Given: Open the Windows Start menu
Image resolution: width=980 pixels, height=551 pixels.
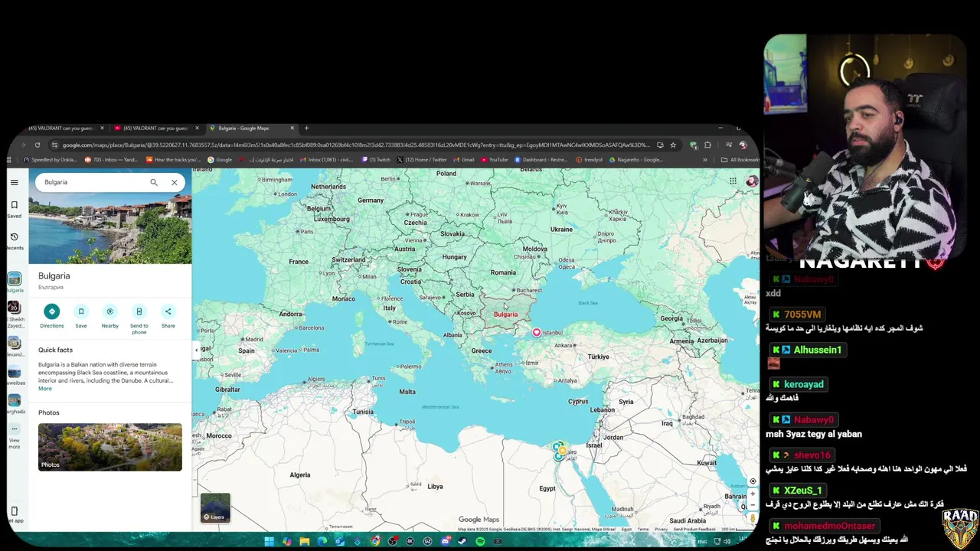Looking at the screenshot, I should pos(269,541).
